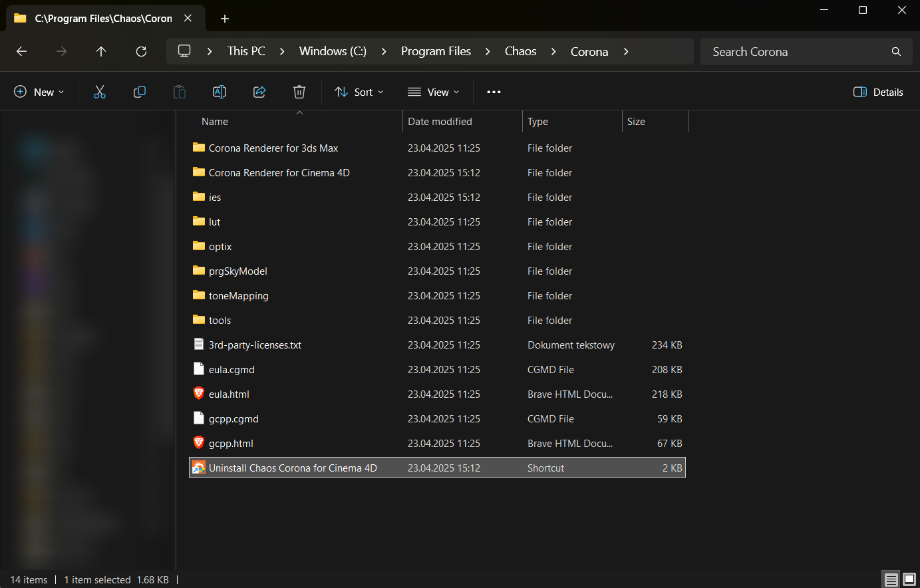Expand chevron after Corona in address bar
920x588 pixels.
tap(626, 51)
